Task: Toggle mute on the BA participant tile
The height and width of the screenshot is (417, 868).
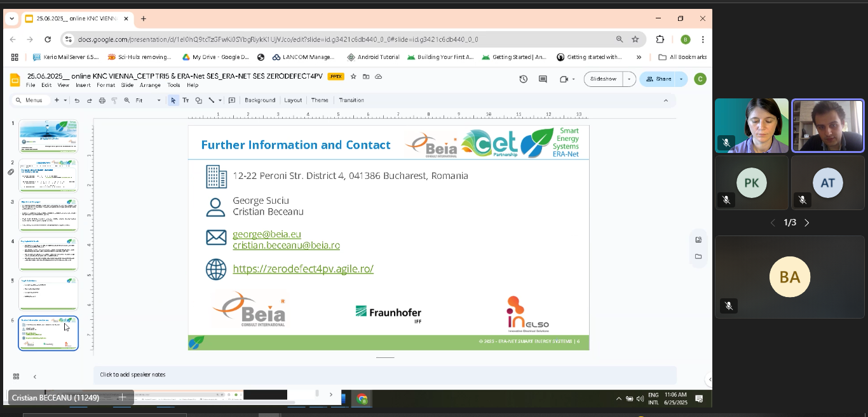Action: [x=728, y=306]
